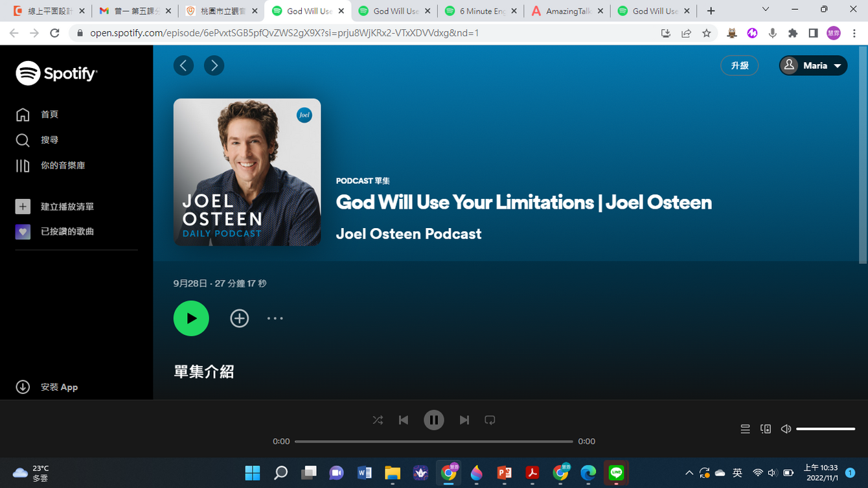The image size is (868, 488).
Task: Play the episode with the green button
Action: [x=191, y=318]
